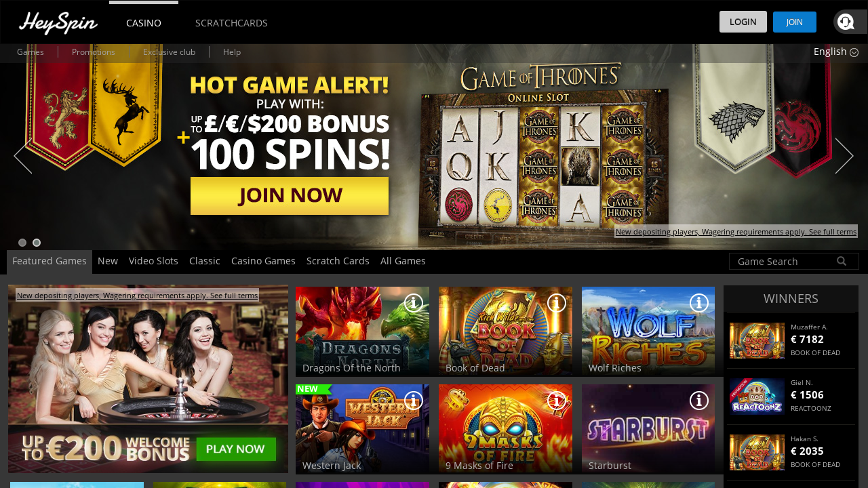
Task: Click the Login button
Action: tap(743, 22)
